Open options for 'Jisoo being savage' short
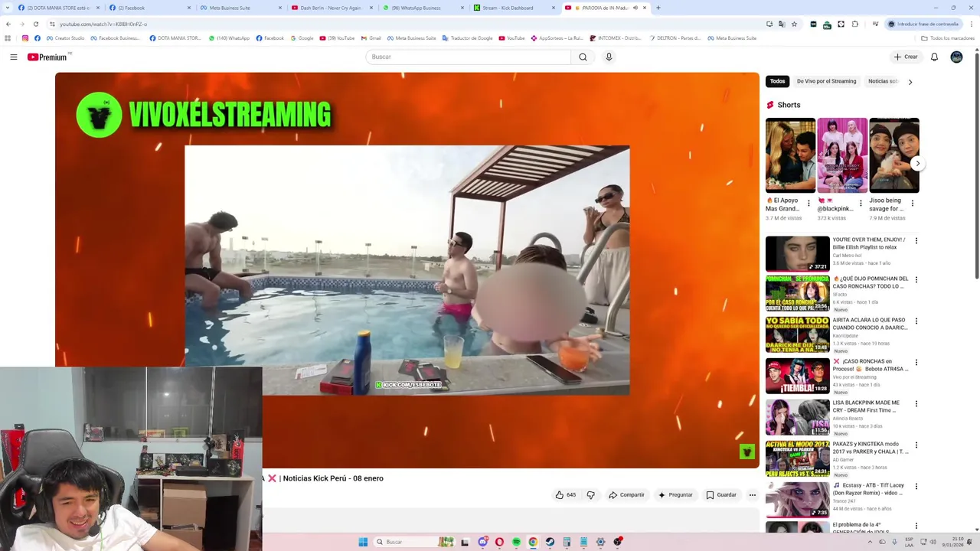The width and height of the screenshot is (980, 551). (912, 204)
